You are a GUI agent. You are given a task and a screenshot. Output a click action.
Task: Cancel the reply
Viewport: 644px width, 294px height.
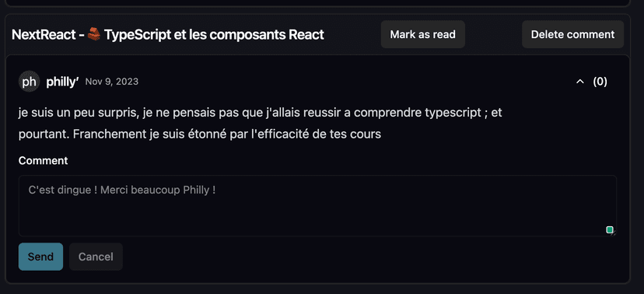[96, 257]
